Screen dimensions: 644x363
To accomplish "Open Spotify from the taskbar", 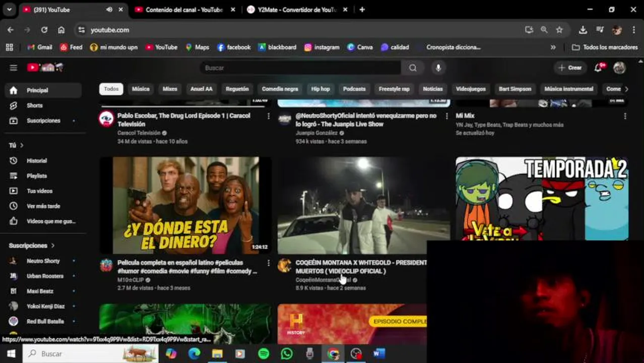I will (264, 354).
